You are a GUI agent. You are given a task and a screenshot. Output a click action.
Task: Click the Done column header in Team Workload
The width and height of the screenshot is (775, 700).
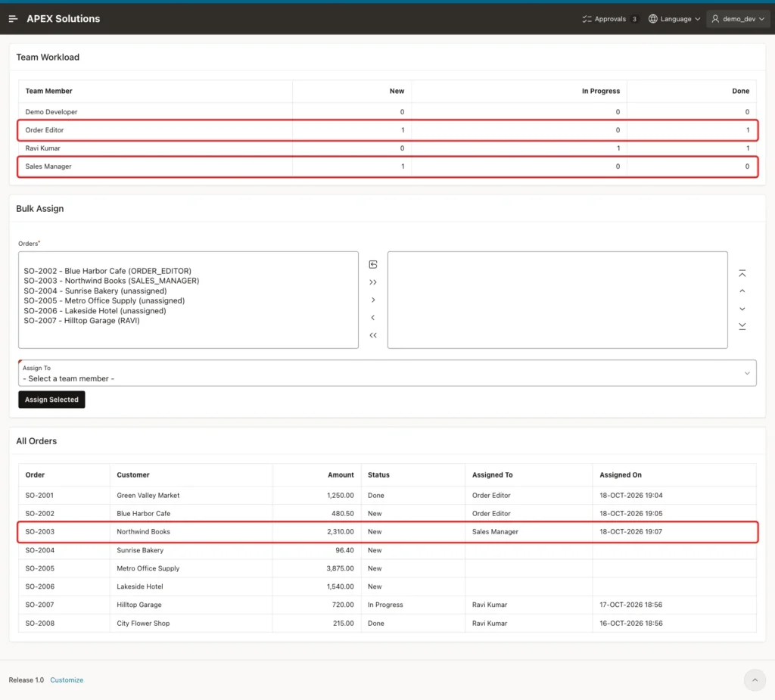coord(740,91)
